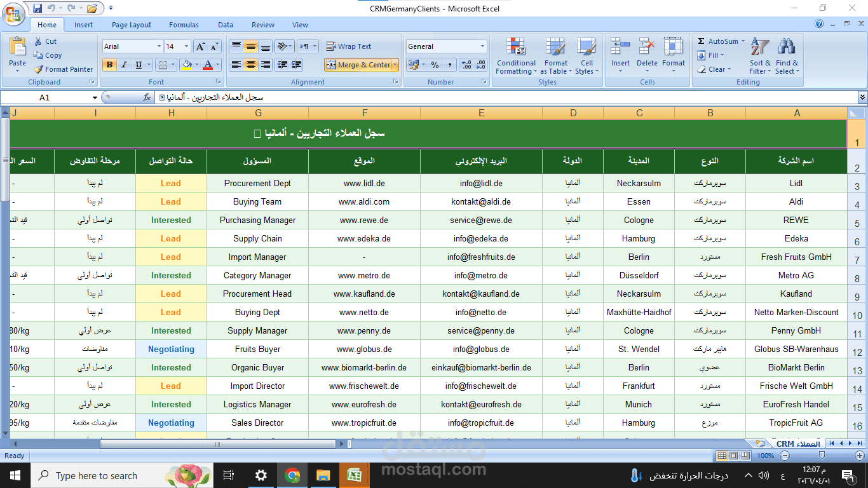
Task: Open the font size dropdown
Action: pos(184,46)
